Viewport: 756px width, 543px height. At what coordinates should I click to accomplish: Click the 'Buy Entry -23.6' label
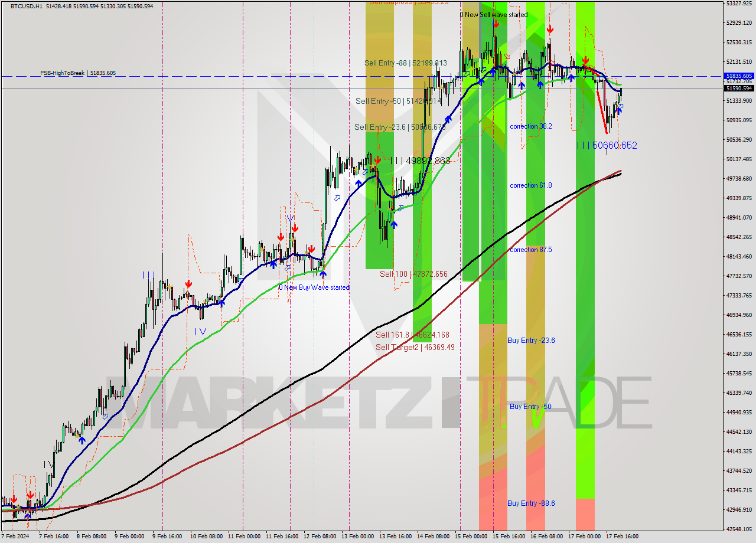pyautogui.click(x=532, y=340)
